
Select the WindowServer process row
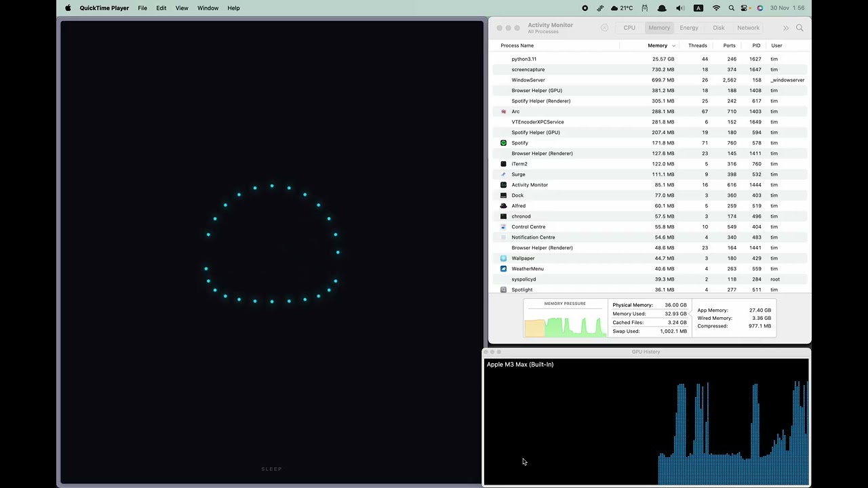click(650, 80)
